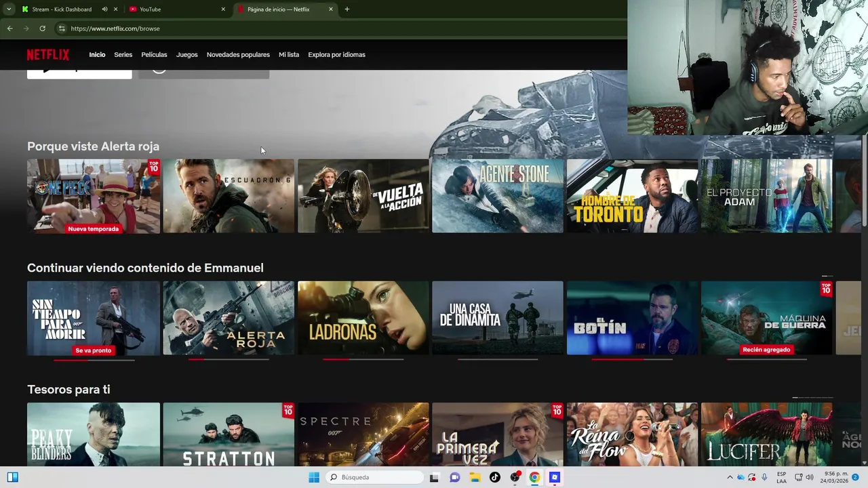Open a new browser tab

[347, 9]
